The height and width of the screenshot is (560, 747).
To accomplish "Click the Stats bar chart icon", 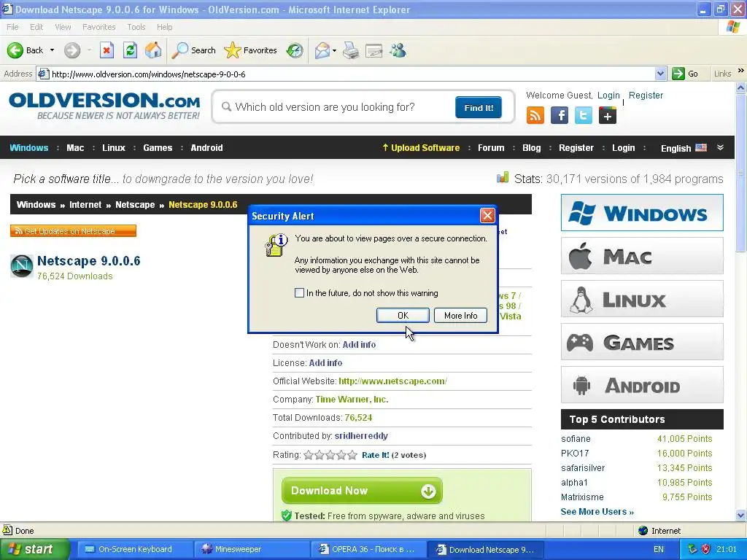I will pos(503,178).
